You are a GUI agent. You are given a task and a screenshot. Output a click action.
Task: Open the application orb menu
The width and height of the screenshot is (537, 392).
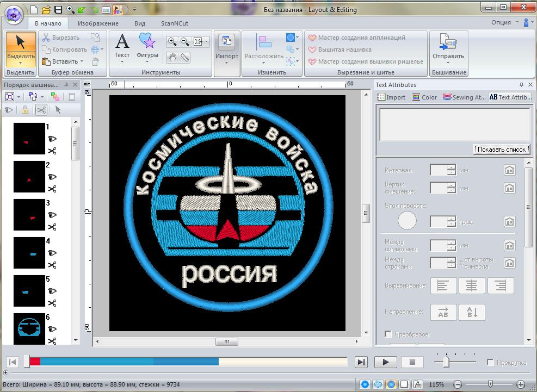pyautogui.click(x=14, y=15)
